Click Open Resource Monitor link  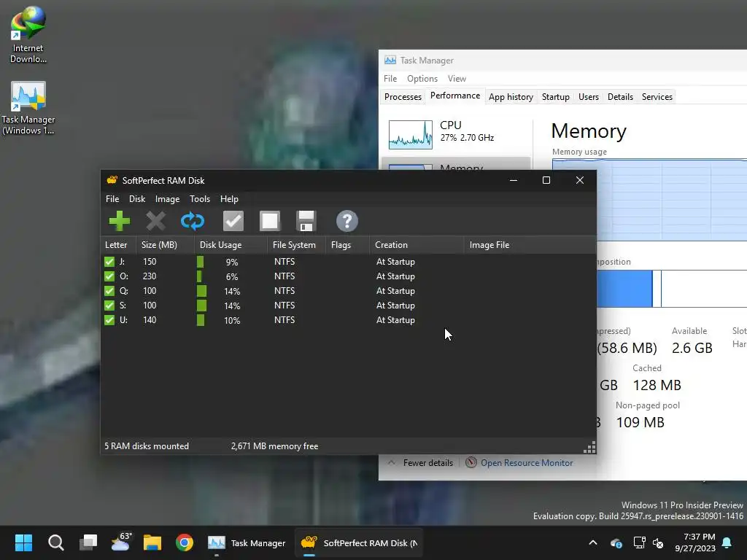(x=527, y=463)
